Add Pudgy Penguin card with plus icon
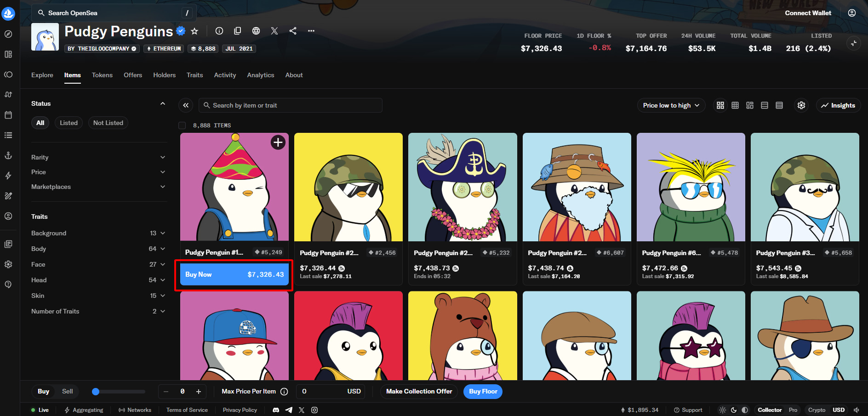 (x=278, y=142)
